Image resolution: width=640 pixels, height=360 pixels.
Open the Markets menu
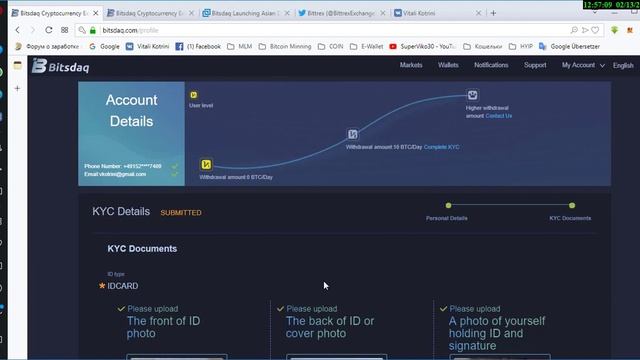click(411, 65)
